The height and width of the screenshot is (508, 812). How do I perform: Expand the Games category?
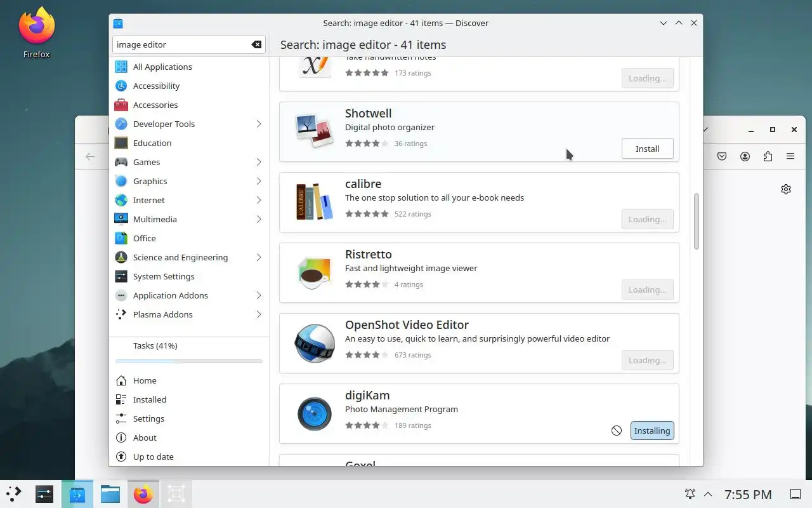click(259, 162)
